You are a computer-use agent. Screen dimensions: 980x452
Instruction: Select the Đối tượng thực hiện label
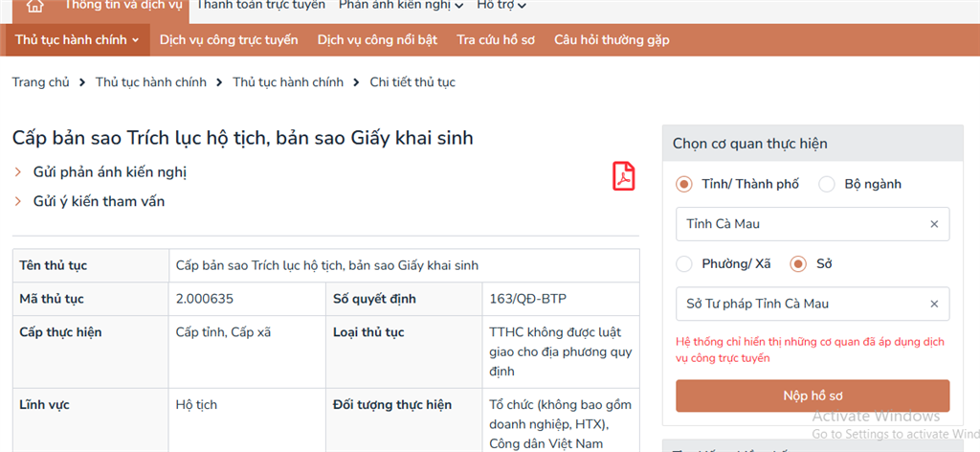click(391, 405)
